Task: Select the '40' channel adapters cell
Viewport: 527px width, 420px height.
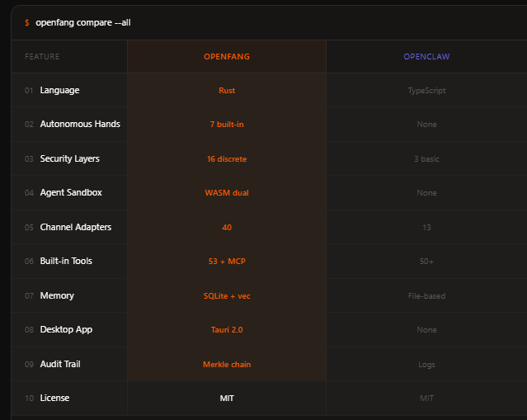Action: tap(227, 228)
